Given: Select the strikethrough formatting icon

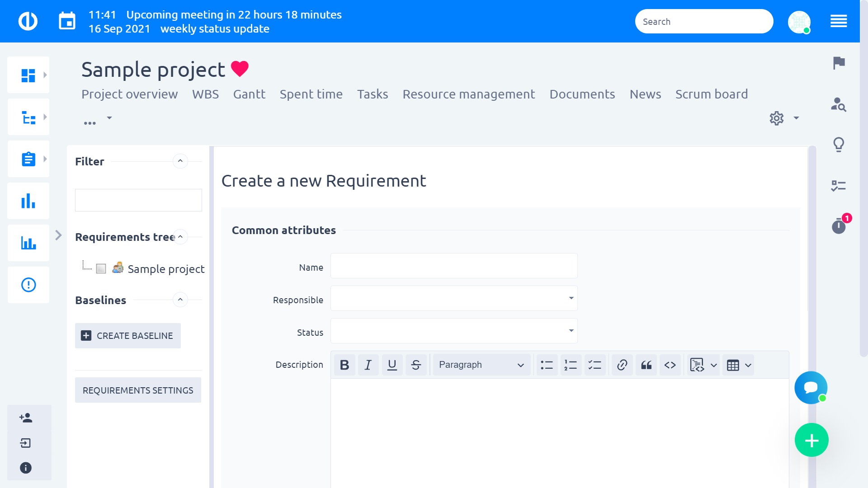Looking at the screenshot, I should (x=416, y=365).
